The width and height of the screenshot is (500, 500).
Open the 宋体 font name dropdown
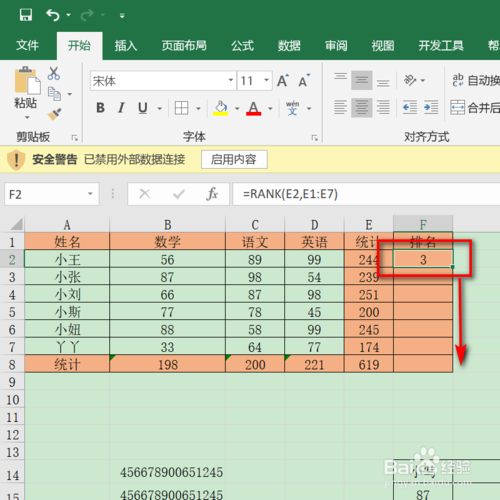coord(230,80)
